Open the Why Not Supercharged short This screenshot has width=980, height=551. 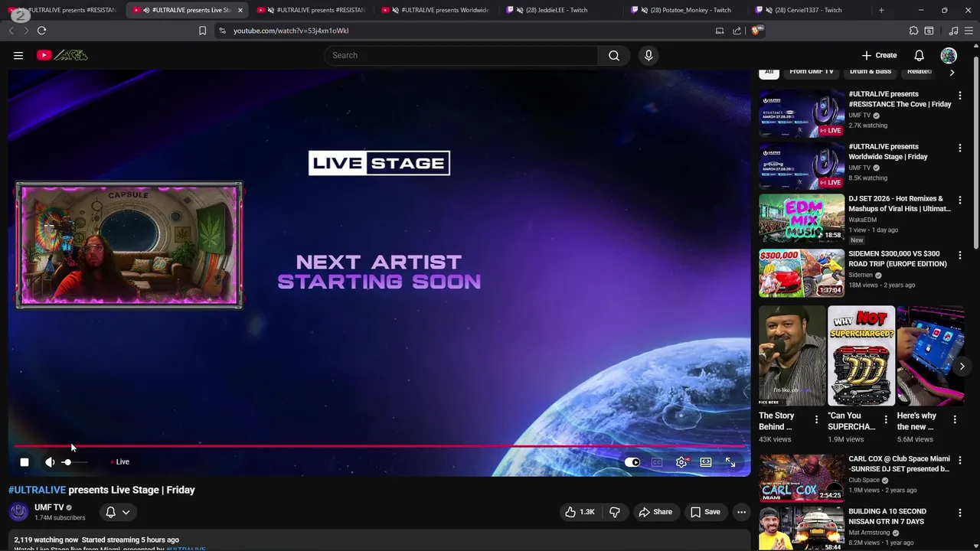click(x=861, y=356)
